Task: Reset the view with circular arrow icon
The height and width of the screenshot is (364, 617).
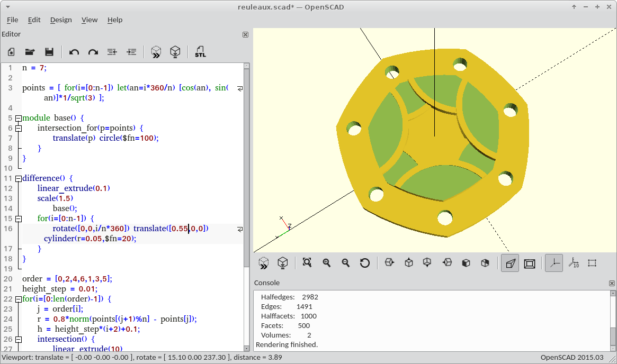Action: click(364, 262)
